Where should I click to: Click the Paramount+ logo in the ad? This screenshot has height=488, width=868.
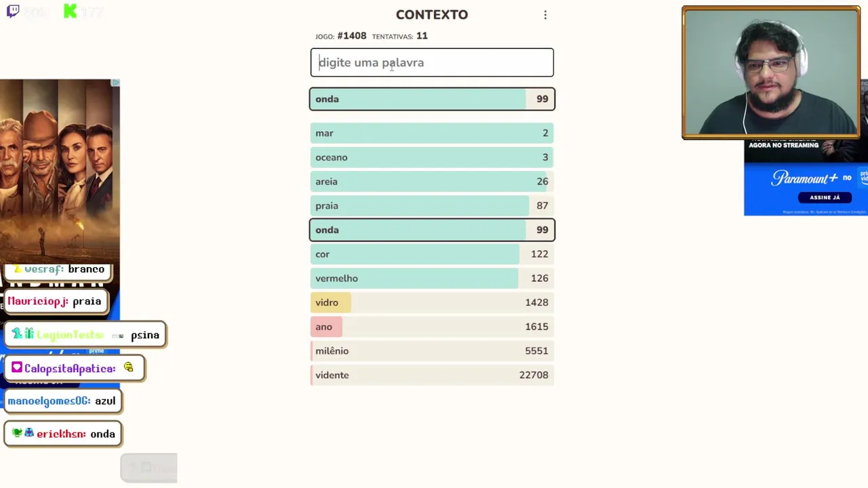coord(804,179)
